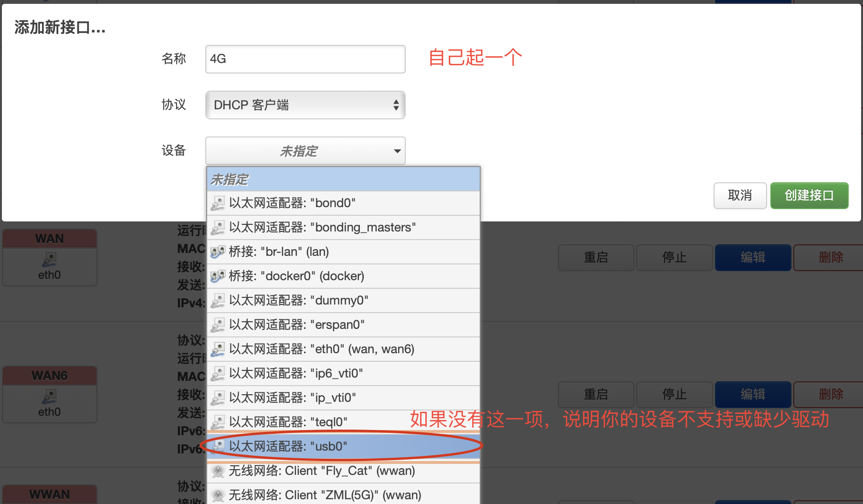The width and height of the screenshot is (863, 504).
Task: Select the "usb0" Ethernet adapter icon
Action: click(218, 446)
